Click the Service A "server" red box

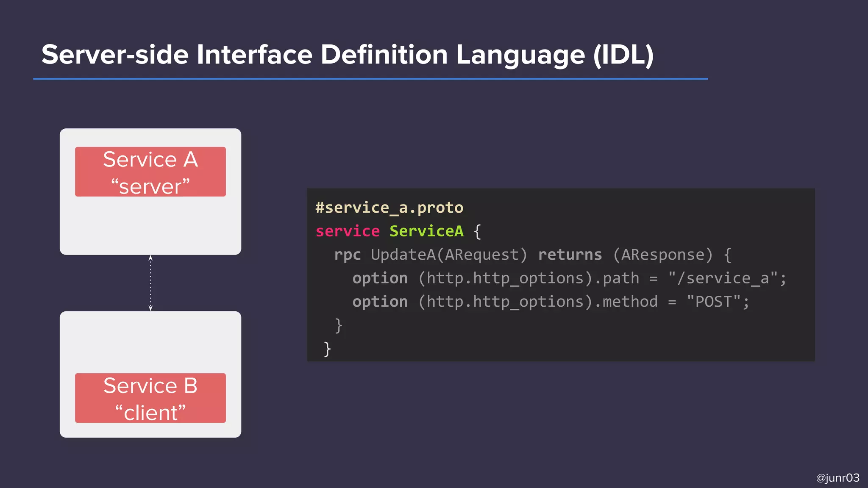point(150,172)
